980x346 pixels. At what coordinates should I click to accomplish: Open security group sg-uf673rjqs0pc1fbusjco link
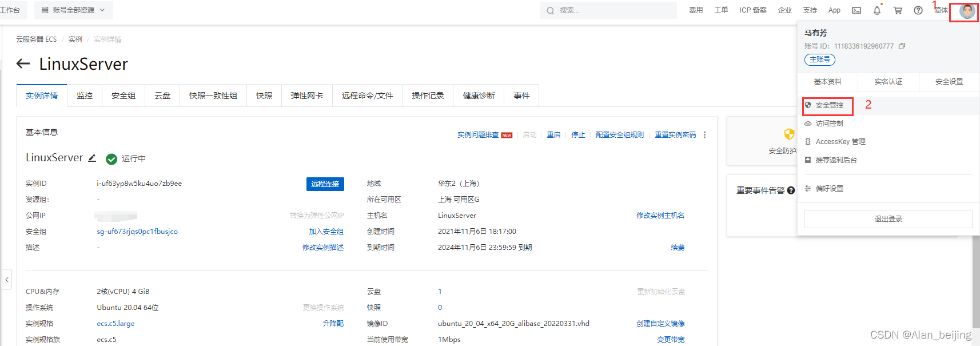tap(137, 232)
